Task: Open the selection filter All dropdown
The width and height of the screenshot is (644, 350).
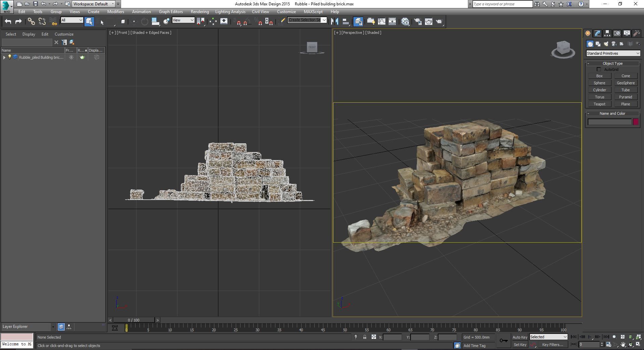Action: [72, 20]
